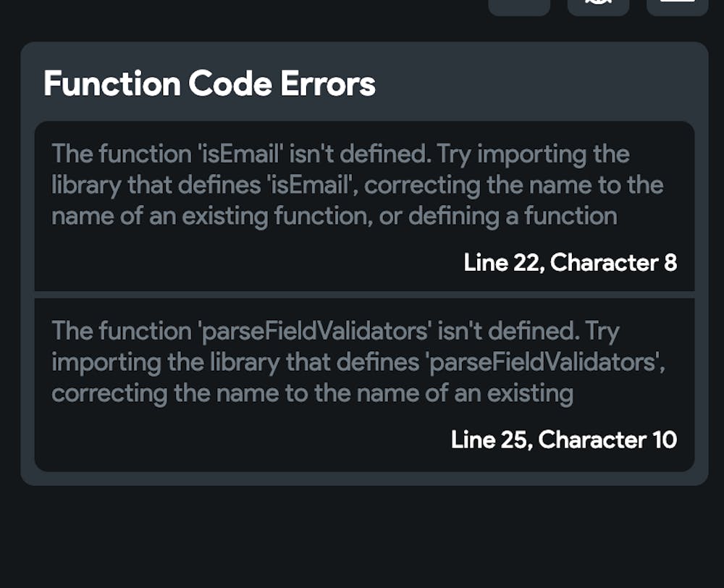Click 'Character 8' in first error footer
The height and width of the screenshot is (588, 724).
613,262
